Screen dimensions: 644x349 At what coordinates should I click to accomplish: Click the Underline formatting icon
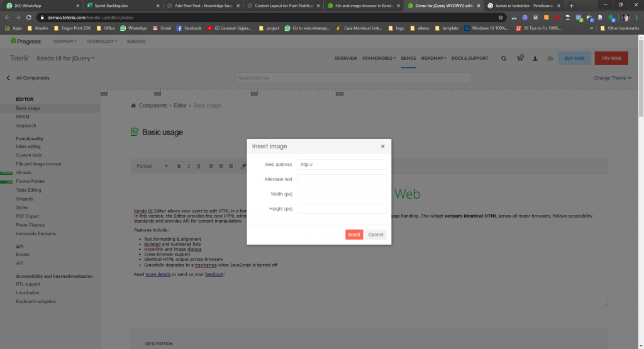click(x=199, y=166)
